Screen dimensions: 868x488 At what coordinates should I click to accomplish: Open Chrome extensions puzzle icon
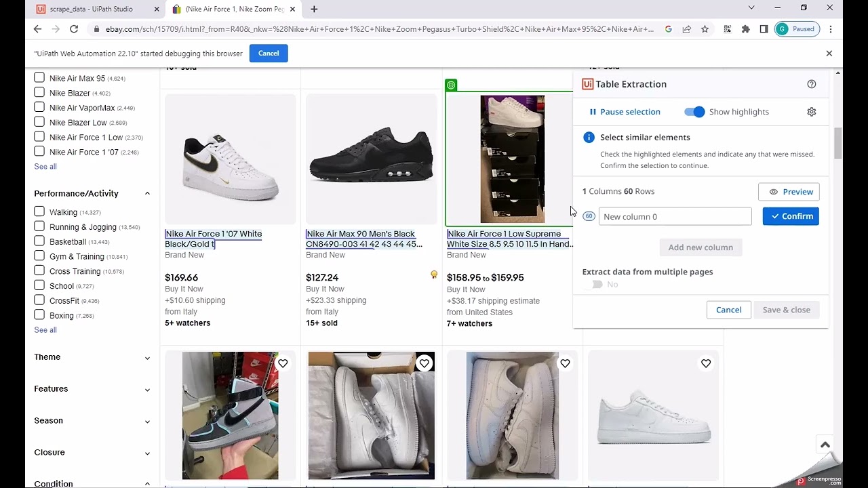click(x=746, y=29)
